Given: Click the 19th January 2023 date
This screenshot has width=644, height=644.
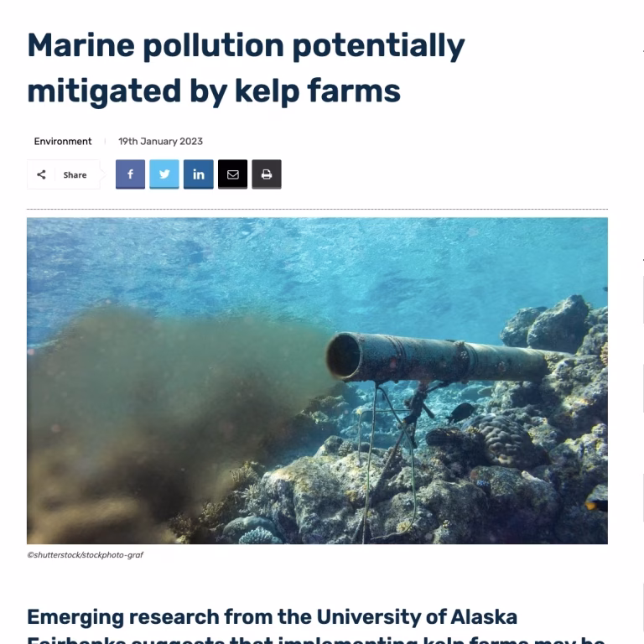Looking at the screenshot, I should click(160, 142).
